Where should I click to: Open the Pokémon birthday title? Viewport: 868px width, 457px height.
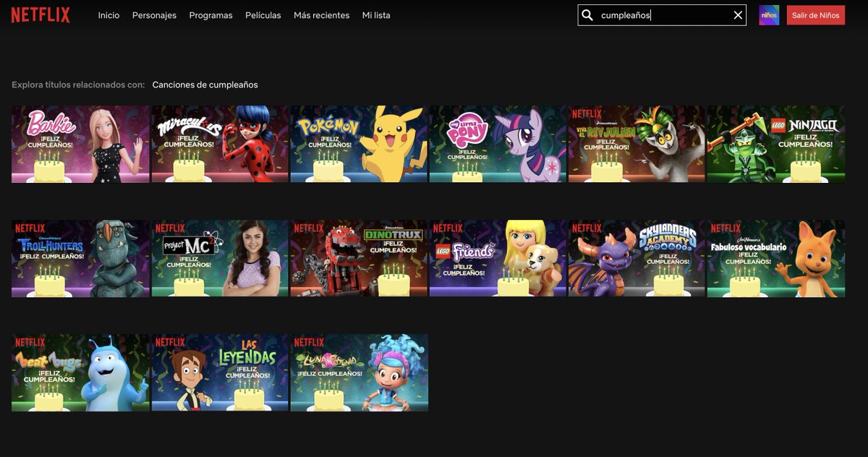(359, 145)
